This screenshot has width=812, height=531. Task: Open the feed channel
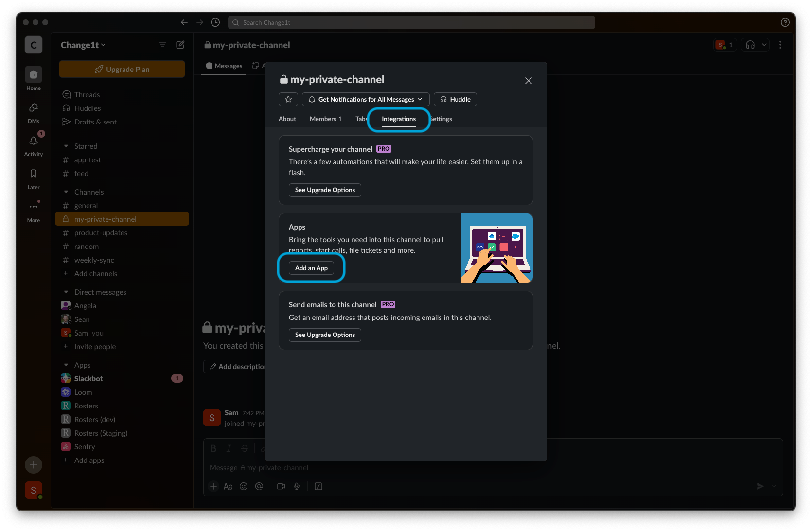(x=122, y=173)
